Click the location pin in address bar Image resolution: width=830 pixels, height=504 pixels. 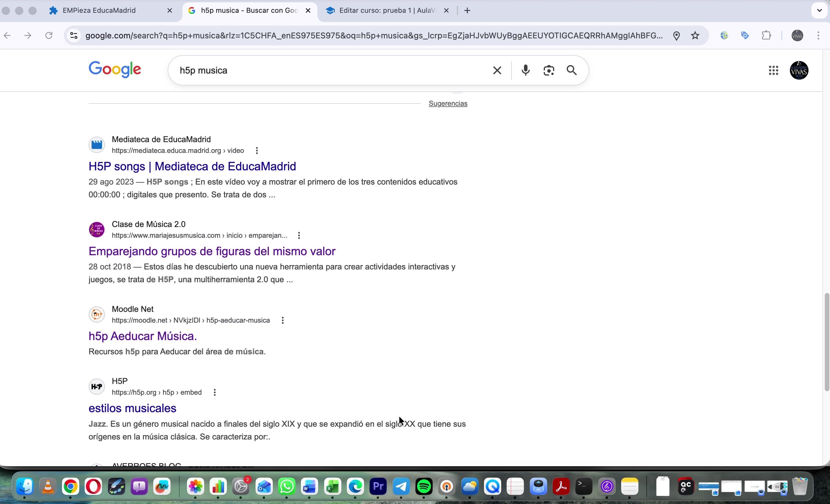click(x=676, y=35)
